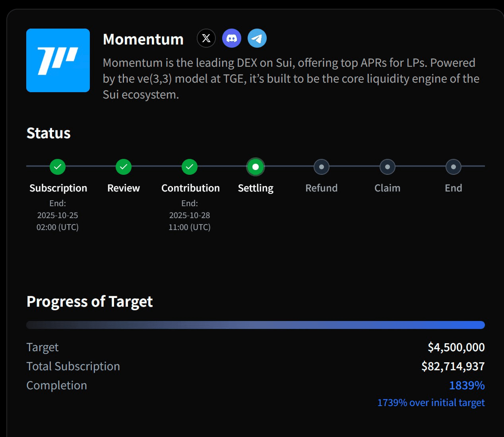Click the Settling status label
The image size is (504, 437).
pyautogui.click(x=256, y=188)
